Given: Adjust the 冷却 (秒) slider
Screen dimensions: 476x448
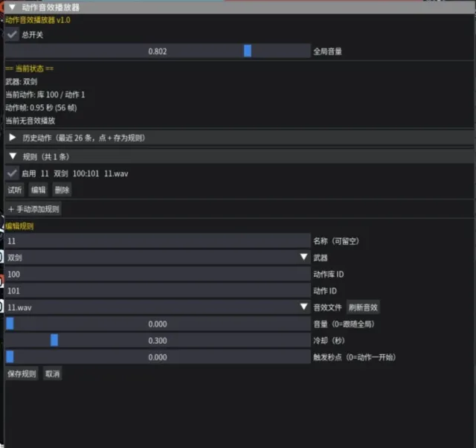Looking at the screenshot, I should [x=158, y=341].
